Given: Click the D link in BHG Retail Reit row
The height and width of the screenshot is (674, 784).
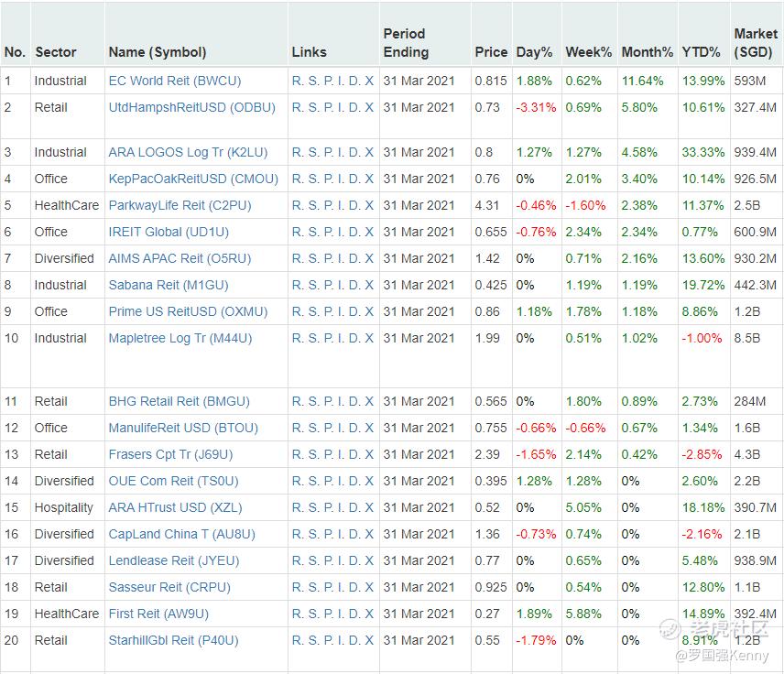Looking at the screenshot, I should 354,401.
